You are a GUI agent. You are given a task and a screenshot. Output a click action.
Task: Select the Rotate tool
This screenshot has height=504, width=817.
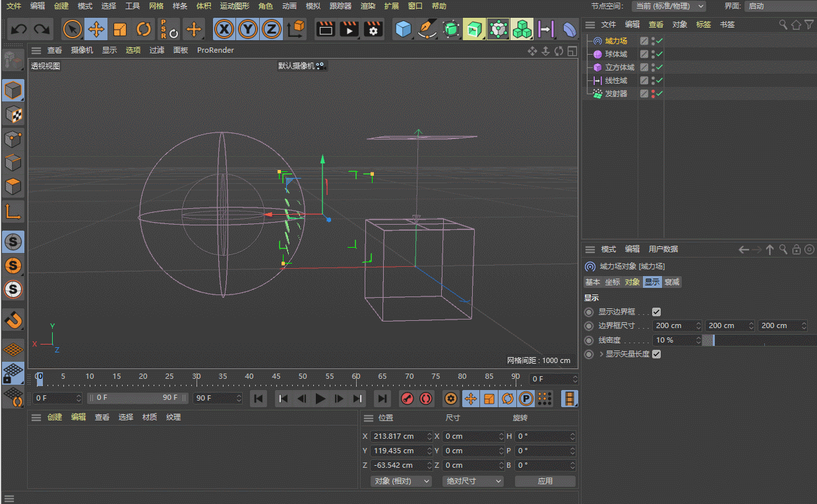tap(144, 30)
